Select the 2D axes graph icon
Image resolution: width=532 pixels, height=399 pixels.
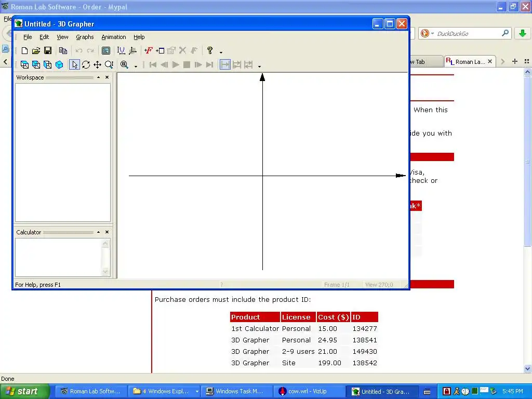point(121,50)
